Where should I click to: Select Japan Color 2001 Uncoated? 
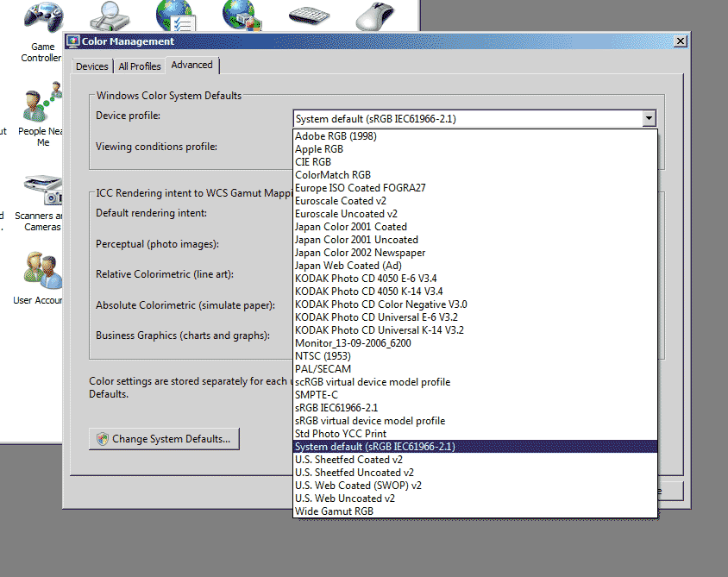click(x=475, y=240)
